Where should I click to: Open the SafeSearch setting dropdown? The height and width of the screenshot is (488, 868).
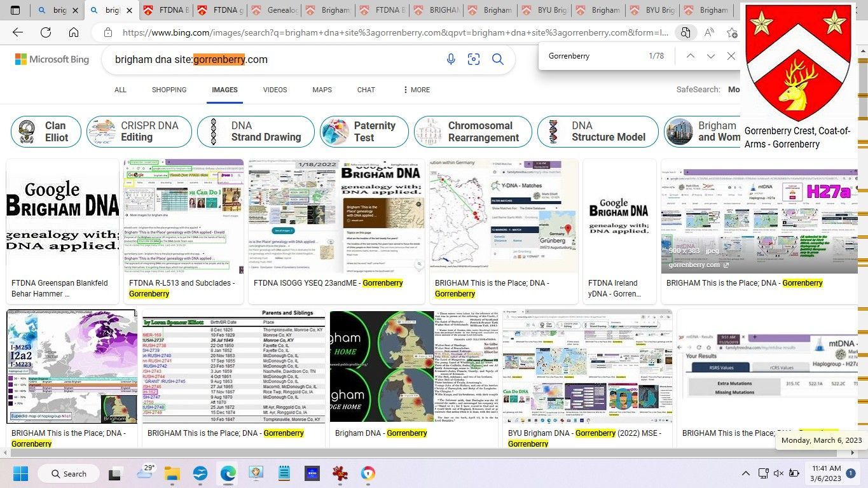(x=708, y=90)
